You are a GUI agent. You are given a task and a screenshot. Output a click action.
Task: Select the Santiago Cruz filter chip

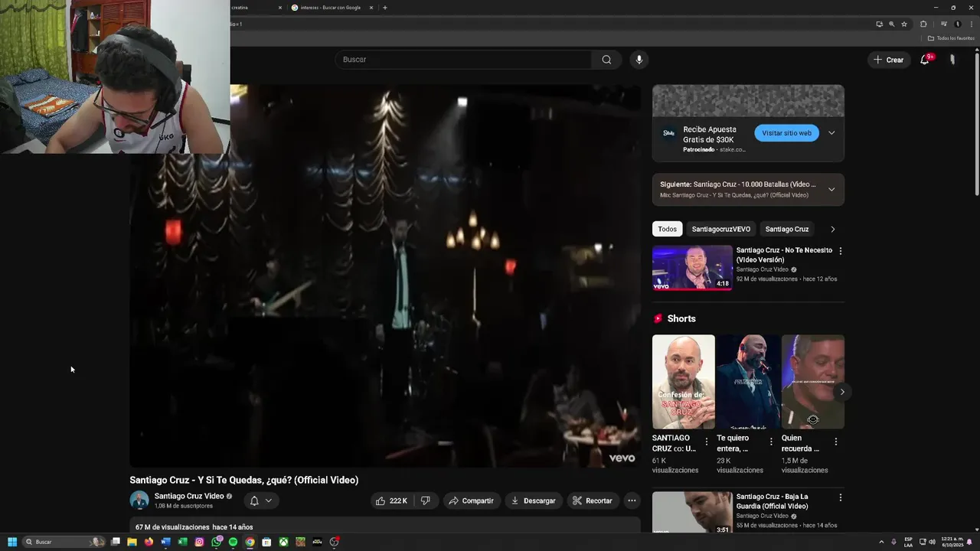point(787,229)
